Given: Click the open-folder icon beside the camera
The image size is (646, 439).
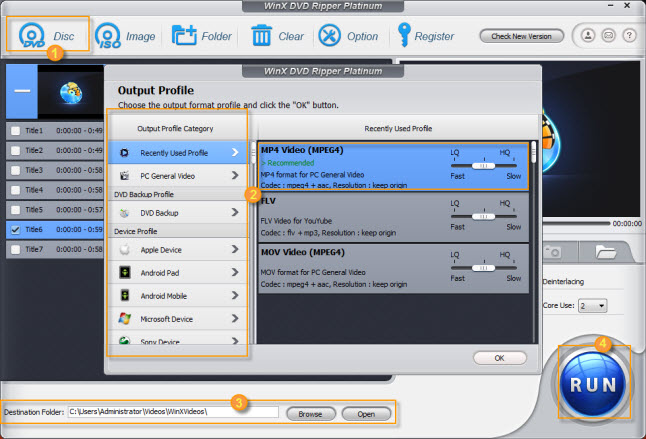Looking at the screenshot, I should click(x=605, y=252).
